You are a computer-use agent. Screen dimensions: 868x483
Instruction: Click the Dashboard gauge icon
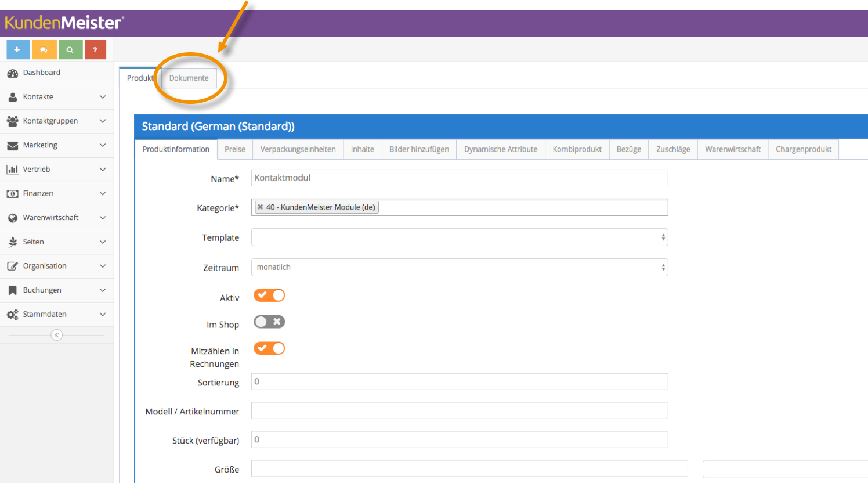(12, 73)
